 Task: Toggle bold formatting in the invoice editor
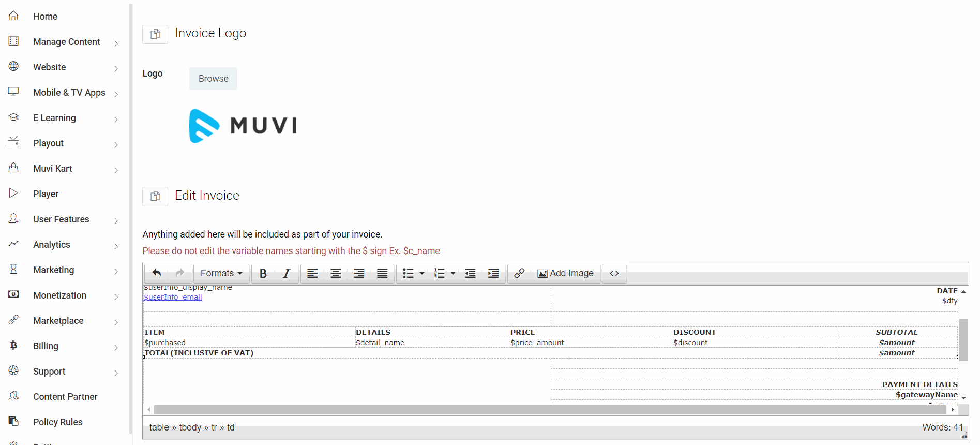coord(263,273)
